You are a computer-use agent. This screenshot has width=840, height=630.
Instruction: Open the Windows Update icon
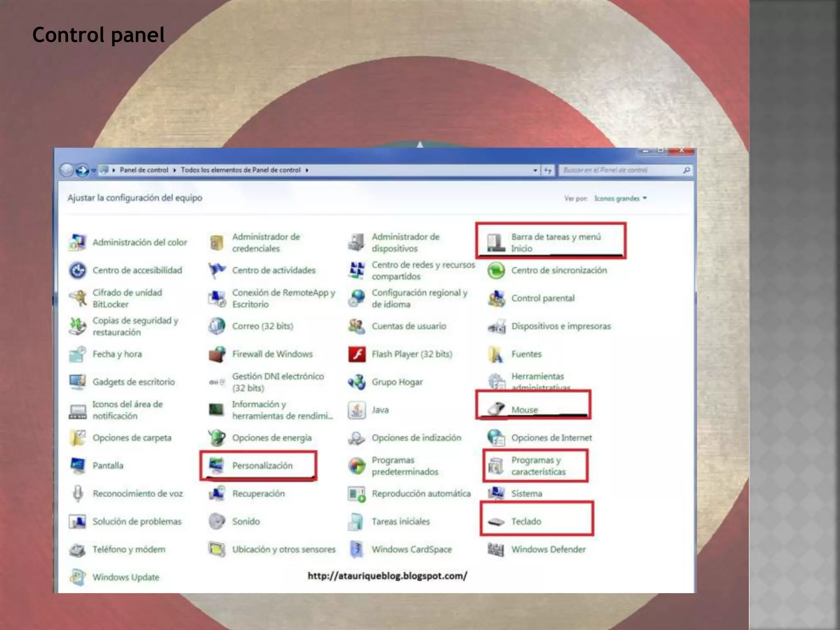[x=78, y=577]
